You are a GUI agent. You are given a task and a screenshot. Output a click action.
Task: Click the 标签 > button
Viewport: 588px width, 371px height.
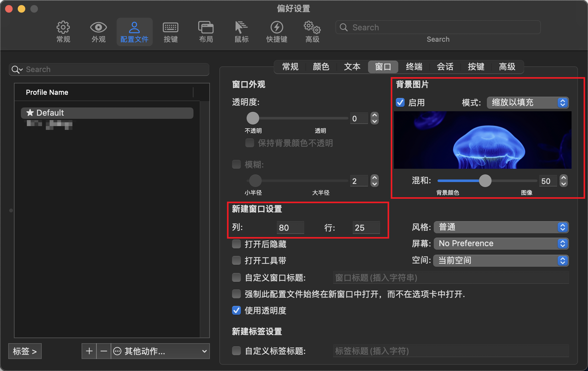click(x=25, y=351)
